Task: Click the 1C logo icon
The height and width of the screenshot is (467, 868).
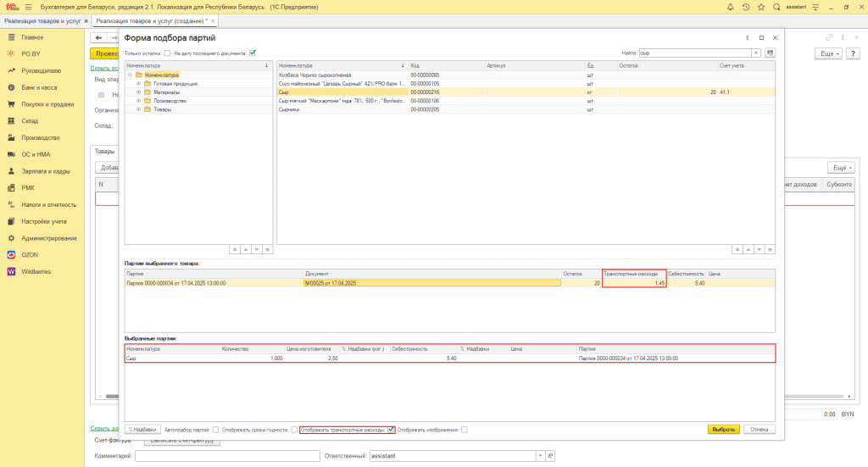Action: (12, 7)
